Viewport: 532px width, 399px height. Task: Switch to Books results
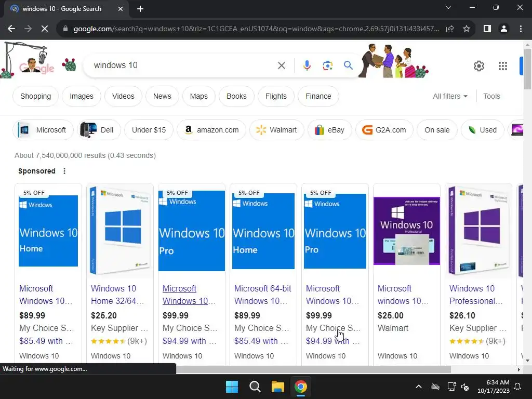236,96
